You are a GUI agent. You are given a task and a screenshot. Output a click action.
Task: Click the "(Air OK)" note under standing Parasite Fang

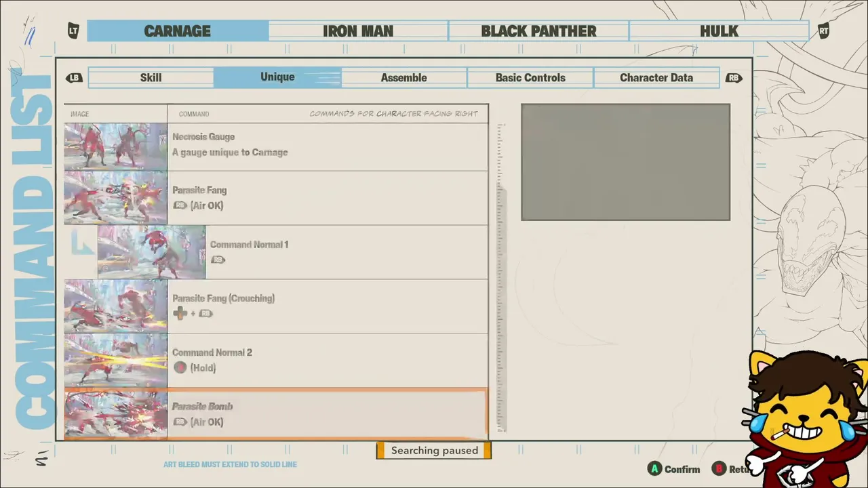(x=207, y=205)
